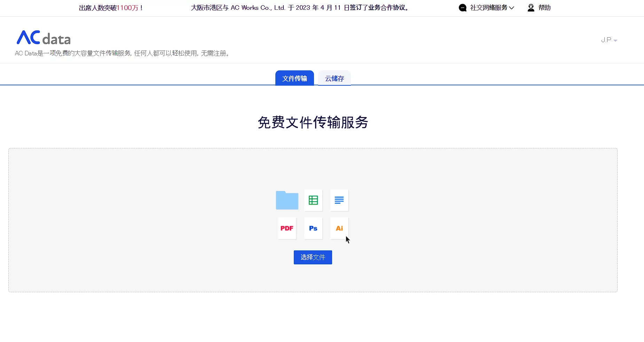Click the 免费文件传输服务 heading

[x=313, y=122]
